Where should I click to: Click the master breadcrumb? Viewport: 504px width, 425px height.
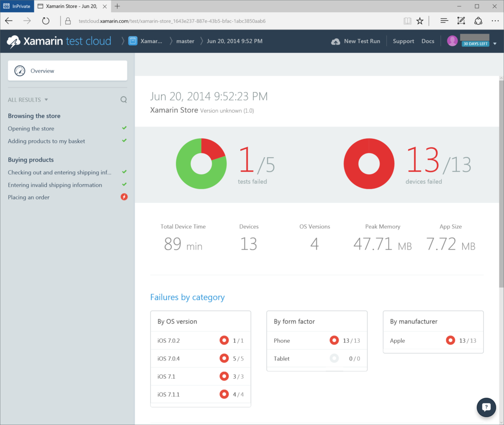tap(185, 41)
